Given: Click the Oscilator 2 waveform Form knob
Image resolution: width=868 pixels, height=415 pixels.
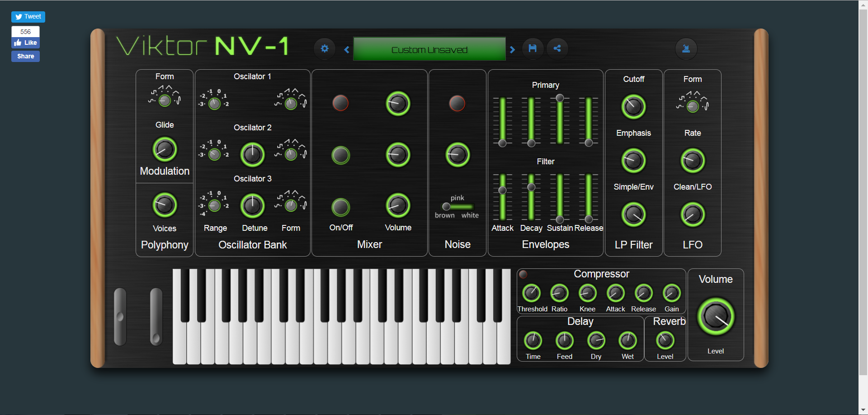Looking at the screenshot, I should (291, 155).
